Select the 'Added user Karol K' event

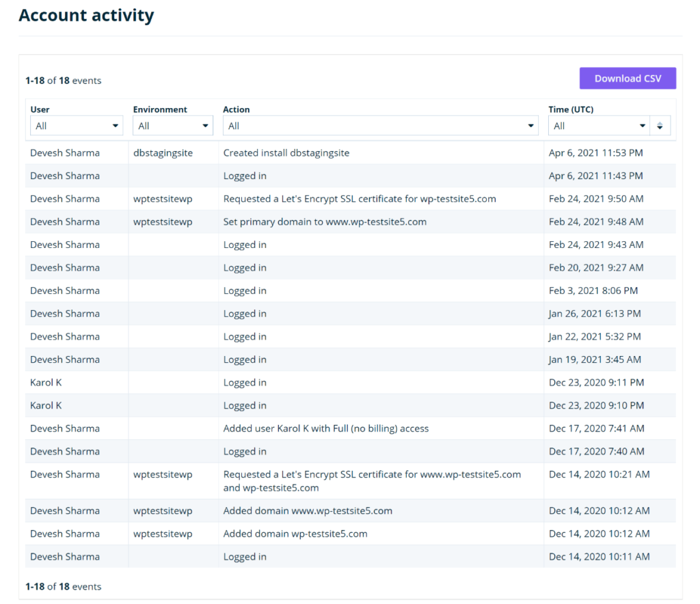point(325,428)
